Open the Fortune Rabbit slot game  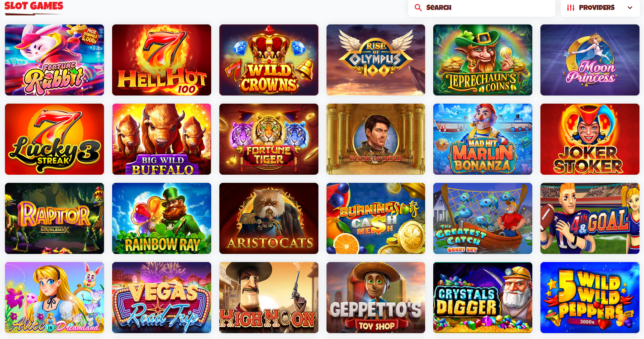coord(54,60)
